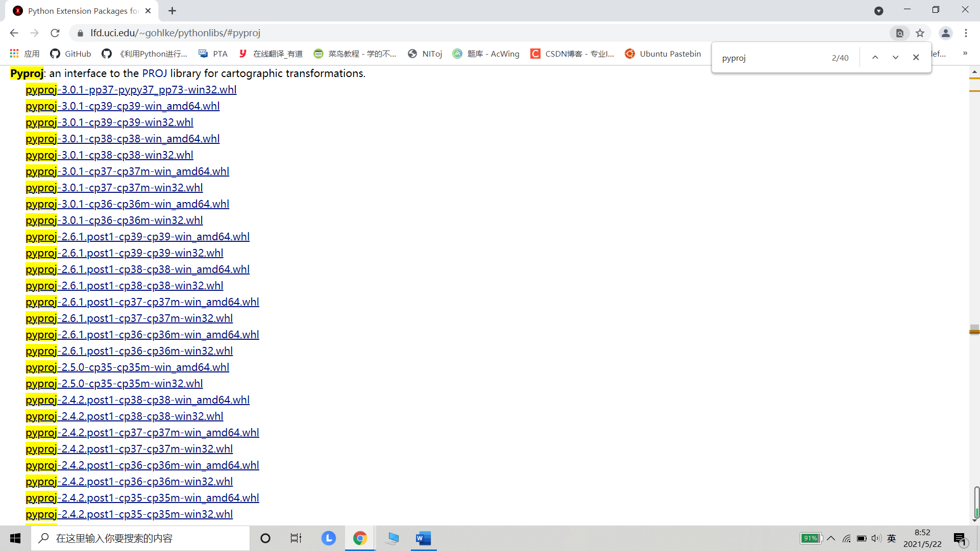The image size is (980, 551).
Task: Download pyproj-3.0.1-cp39-cp39-win_amd64.whl
Action: [x=122, y=106]
